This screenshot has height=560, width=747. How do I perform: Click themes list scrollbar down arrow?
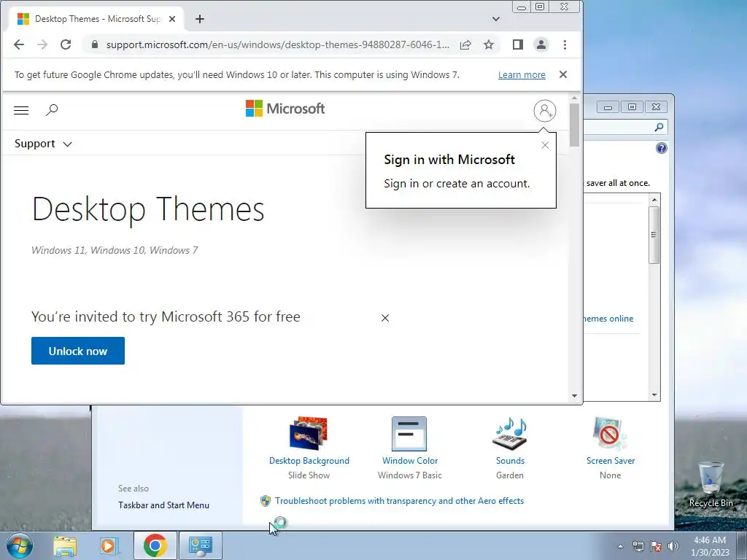[654, 394]
